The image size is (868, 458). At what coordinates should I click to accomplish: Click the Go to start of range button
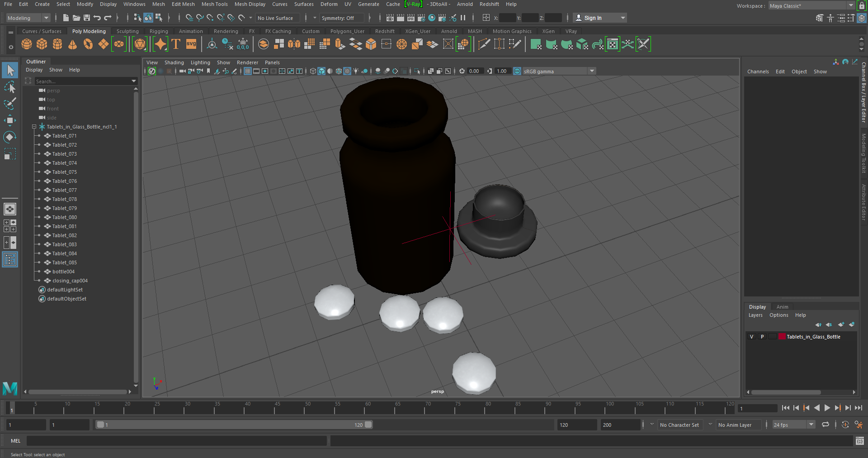pos(785,408)
